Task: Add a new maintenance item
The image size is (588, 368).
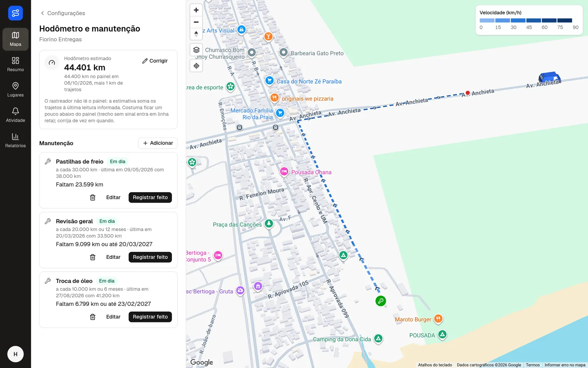Action: click(158, 143)
